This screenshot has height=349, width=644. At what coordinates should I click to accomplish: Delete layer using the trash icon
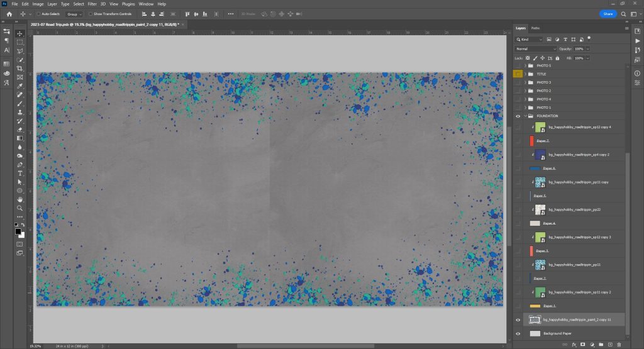tap(619, 344)
